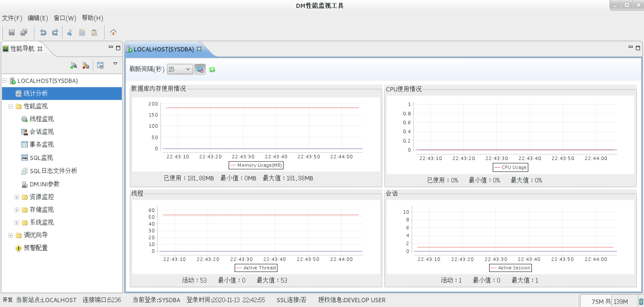Expand the 系统监视 folder
The height and width of the screenshot is (307, 644).
[17, 222]
